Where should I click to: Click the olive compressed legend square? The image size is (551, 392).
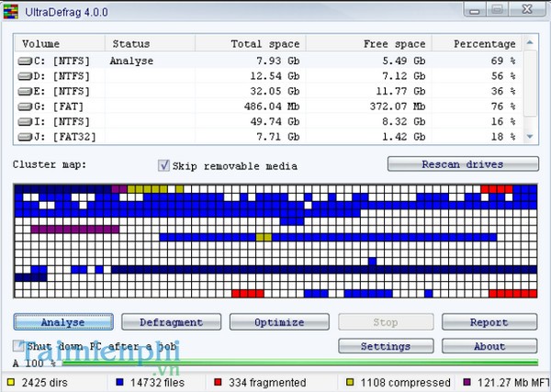click(x=350, y=382)
